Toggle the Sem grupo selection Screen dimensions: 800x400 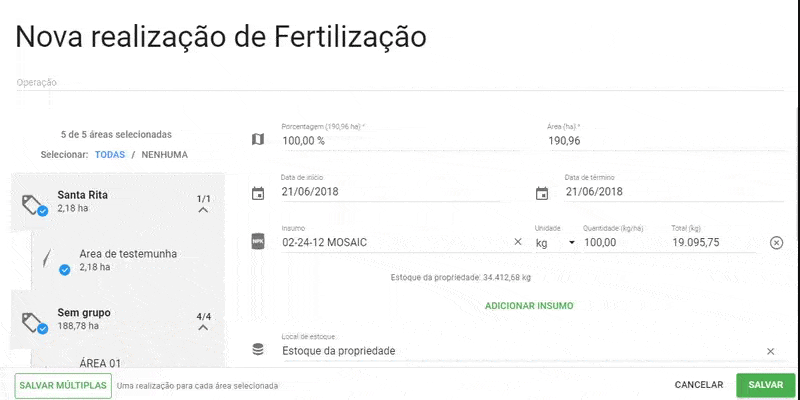click(x=36, y=323)
